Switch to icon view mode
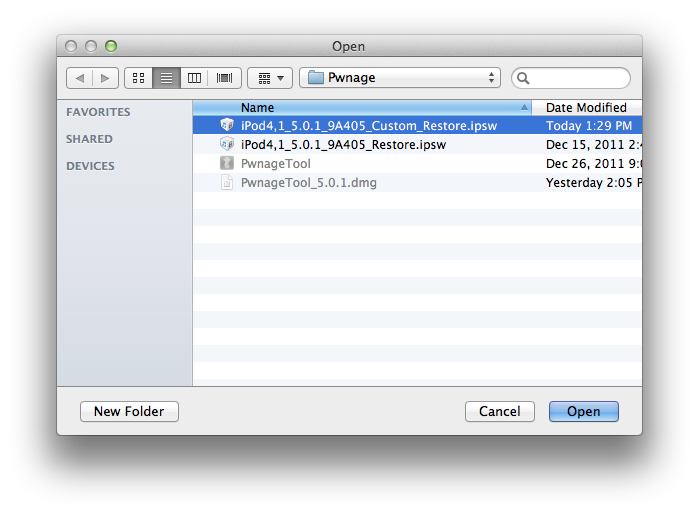Image resolution: width=699 pixels, height=514 pixels. [x=138, y=77]
